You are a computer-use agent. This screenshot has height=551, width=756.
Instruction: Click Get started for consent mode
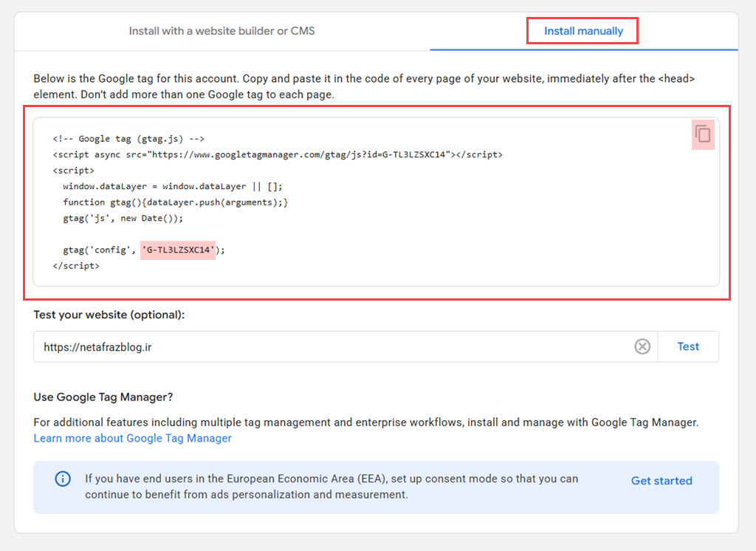(661, 481)
